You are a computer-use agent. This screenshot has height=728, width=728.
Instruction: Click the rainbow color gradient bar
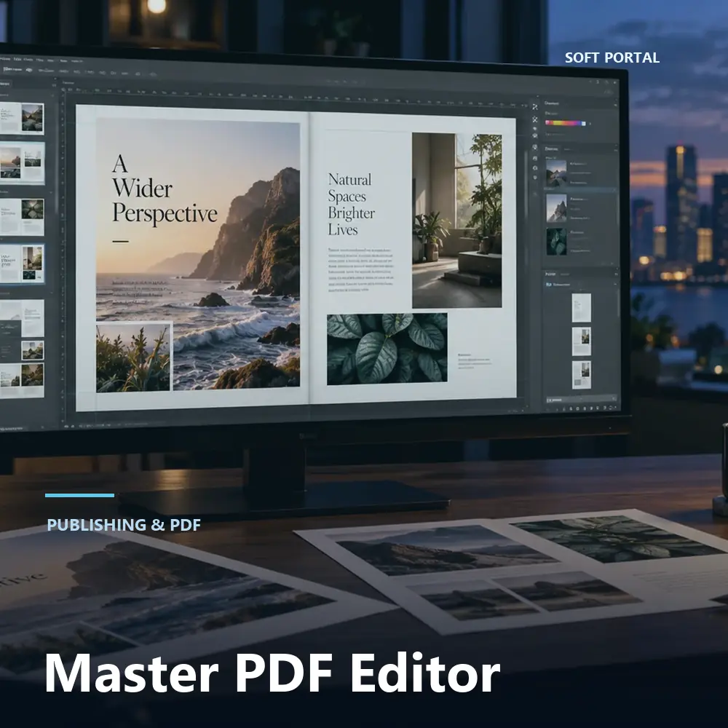(563, 123)
